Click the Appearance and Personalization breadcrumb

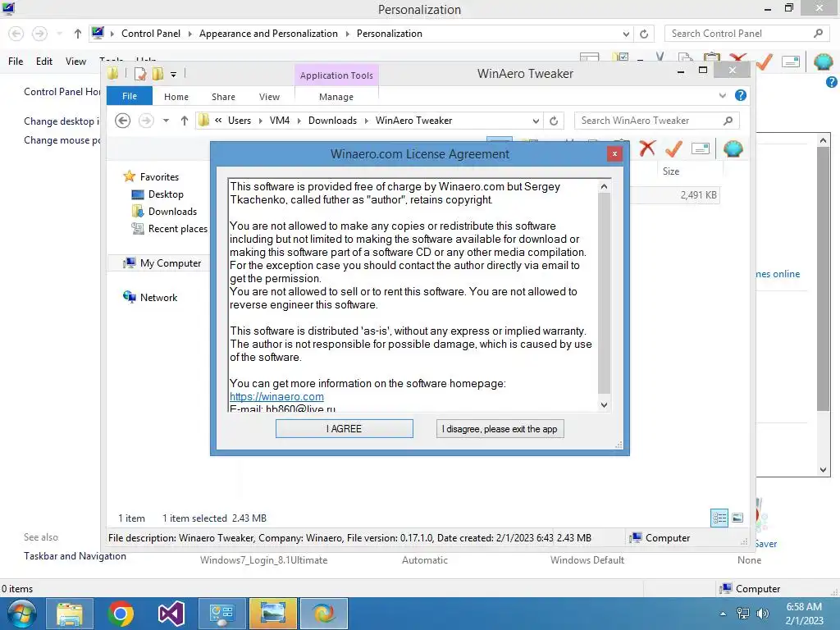(268, 34)
